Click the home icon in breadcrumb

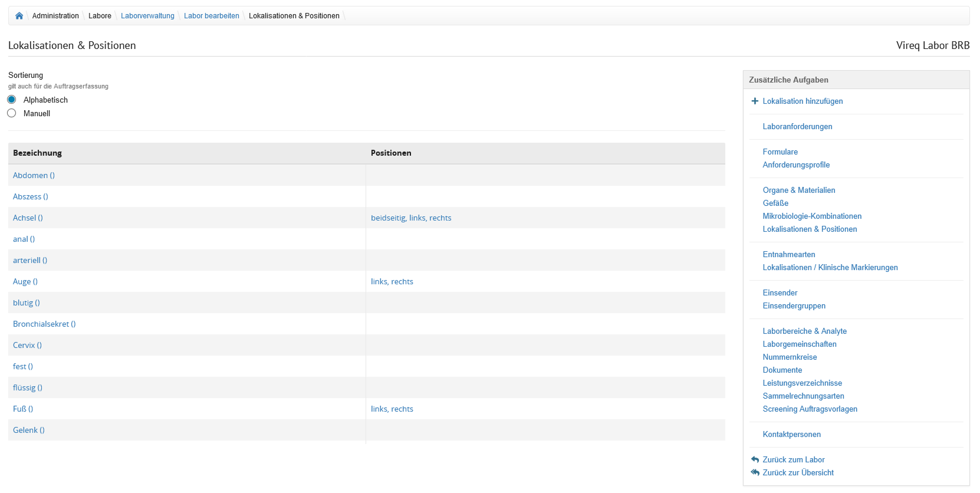tap(19, 16)
